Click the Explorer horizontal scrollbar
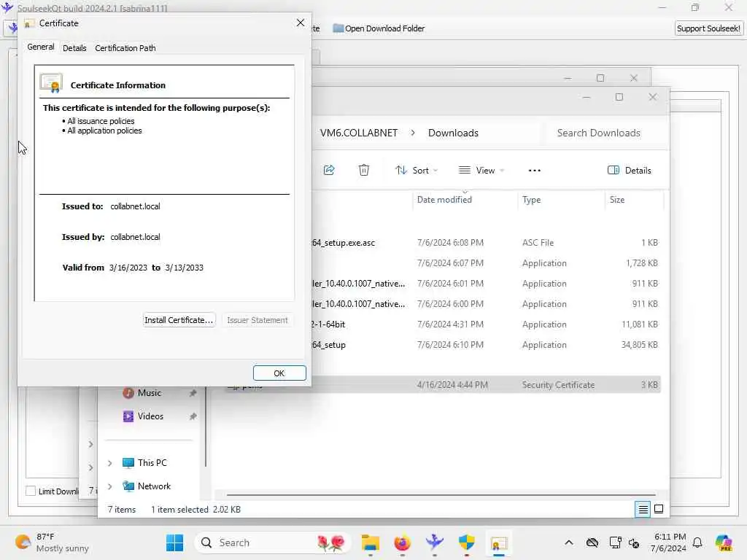Screen dimensions: 747x560 pos(441,495)
